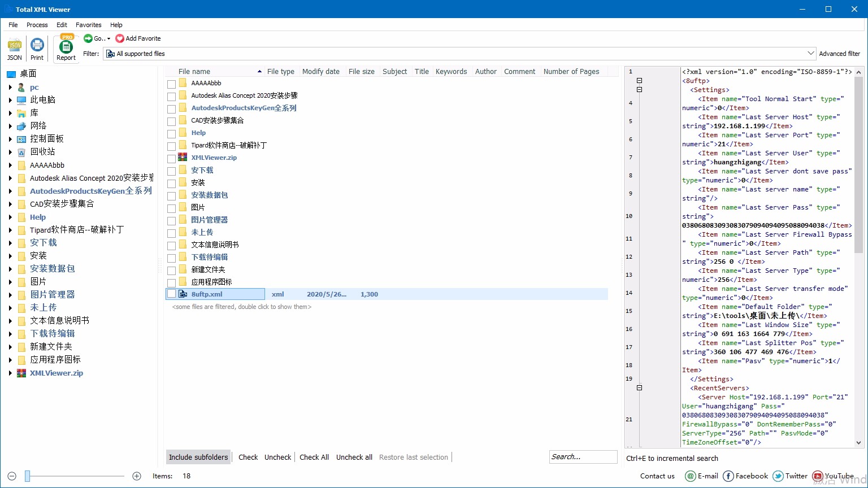
Task: Click the Facebook icon at bottom right
Action: (x=729, y=476)
